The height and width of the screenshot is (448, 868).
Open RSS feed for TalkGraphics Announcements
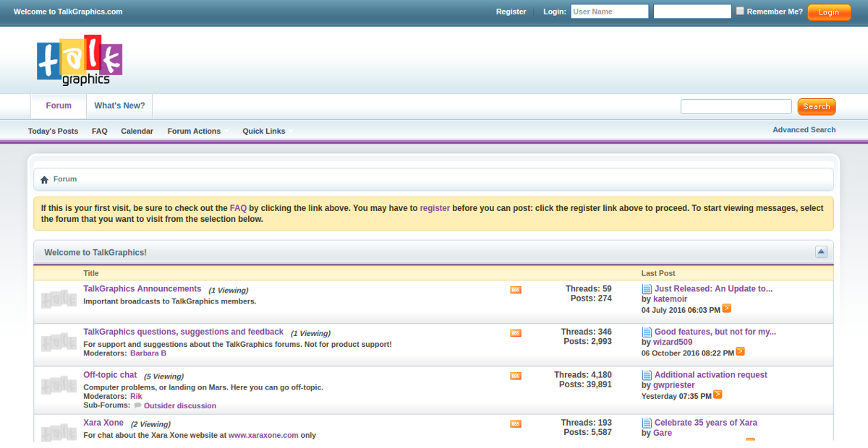515,290
